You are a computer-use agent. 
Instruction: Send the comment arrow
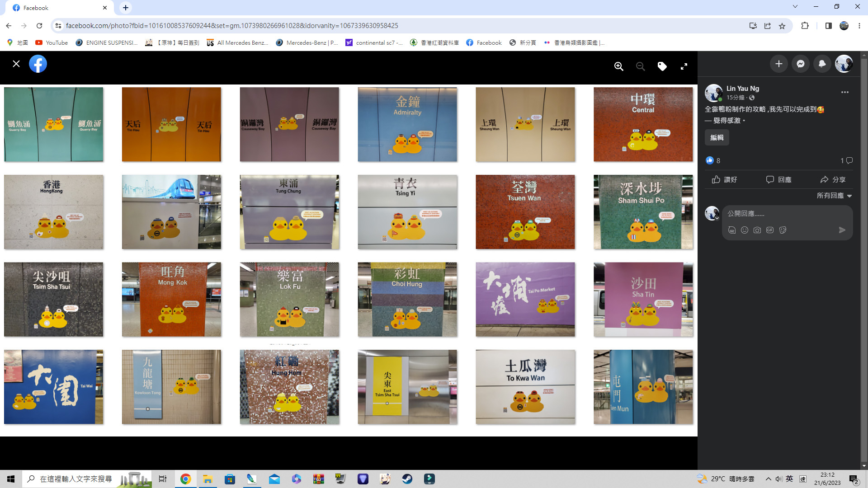[x=842, y=230]
